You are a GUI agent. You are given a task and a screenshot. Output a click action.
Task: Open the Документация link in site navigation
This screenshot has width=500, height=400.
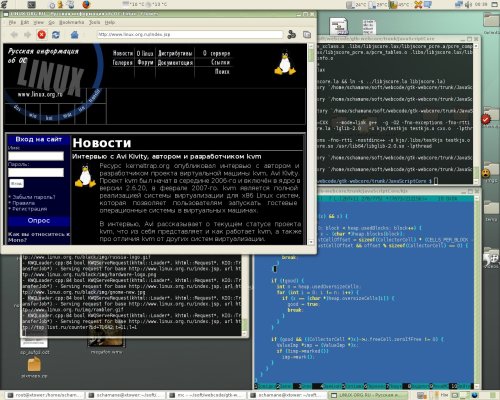point(175,62)
